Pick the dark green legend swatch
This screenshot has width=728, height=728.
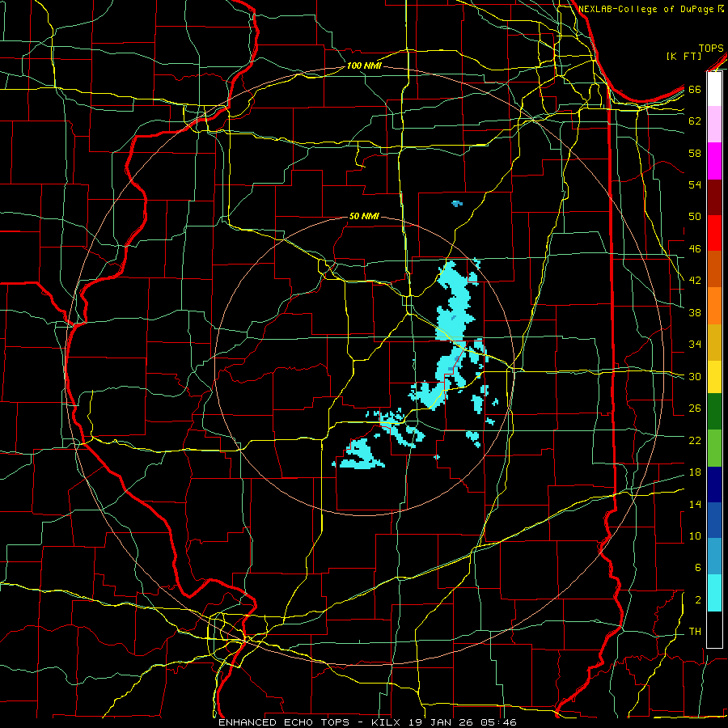coord(714,412)
